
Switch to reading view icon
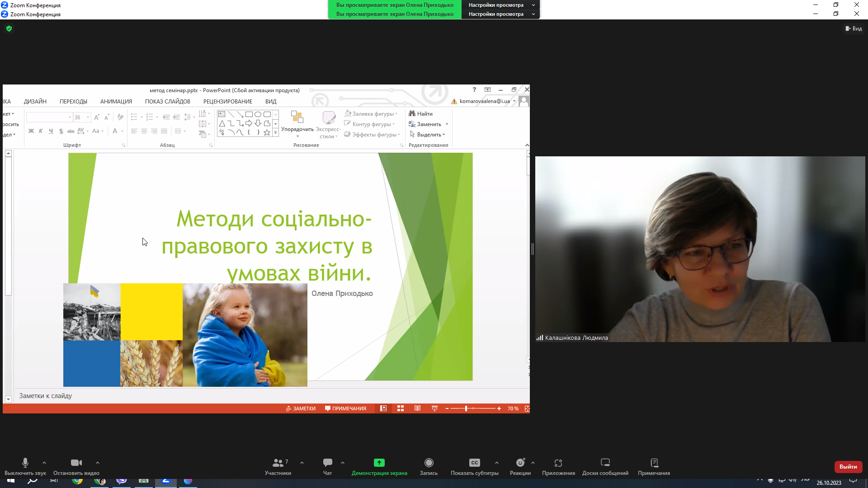coord(418,408)
